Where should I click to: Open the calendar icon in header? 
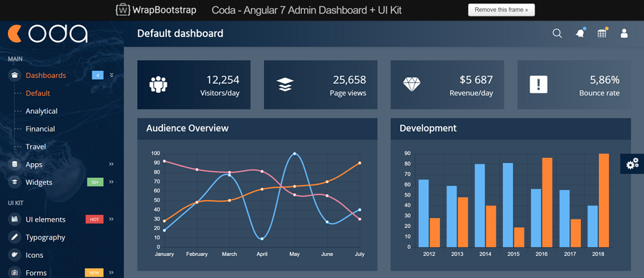tap(602, 34)
